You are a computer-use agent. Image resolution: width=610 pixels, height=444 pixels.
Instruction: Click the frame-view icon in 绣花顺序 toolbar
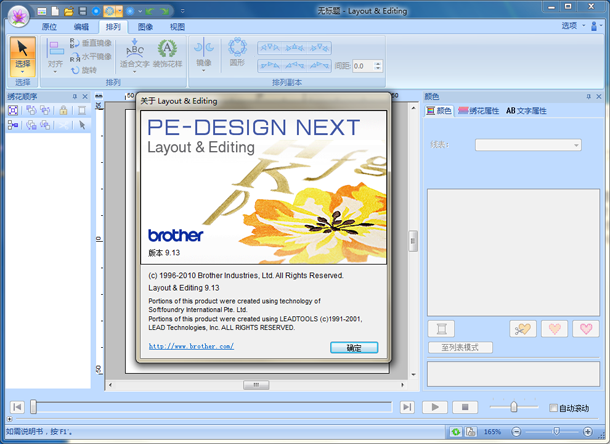13,111
